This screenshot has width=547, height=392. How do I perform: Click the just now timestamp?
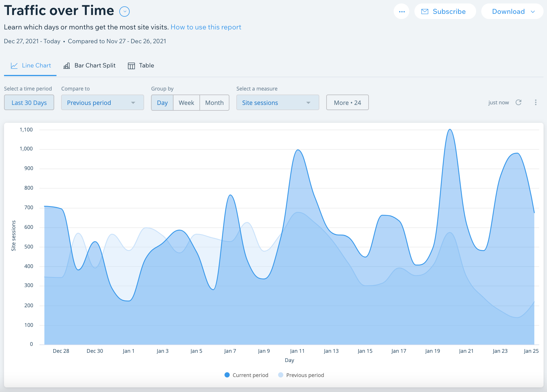pyautogui.click(x=499, y=103)
